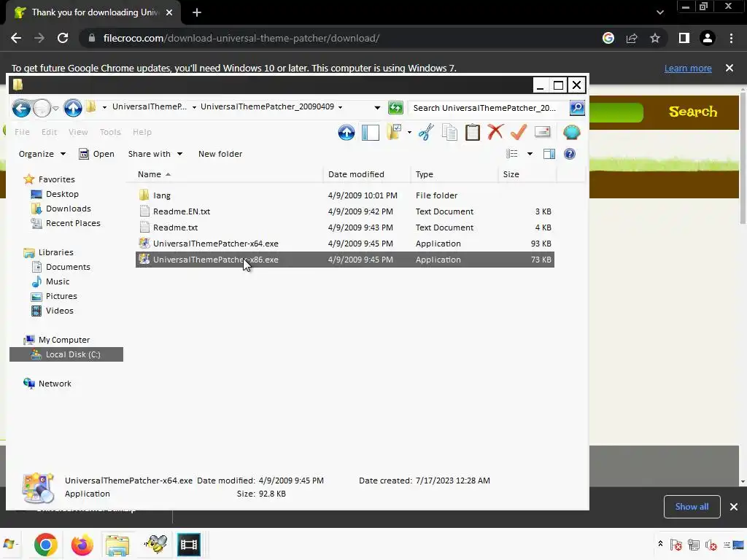Open the Help menu
This screenshot has height=560, width=747.
click(142, 132)
